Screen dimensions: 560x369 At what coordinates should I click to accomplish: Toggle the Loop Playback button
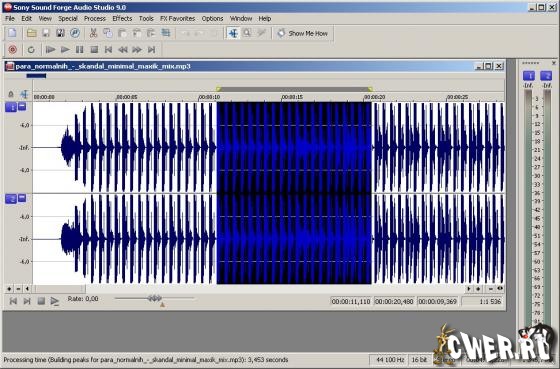[x=31, y=50]
